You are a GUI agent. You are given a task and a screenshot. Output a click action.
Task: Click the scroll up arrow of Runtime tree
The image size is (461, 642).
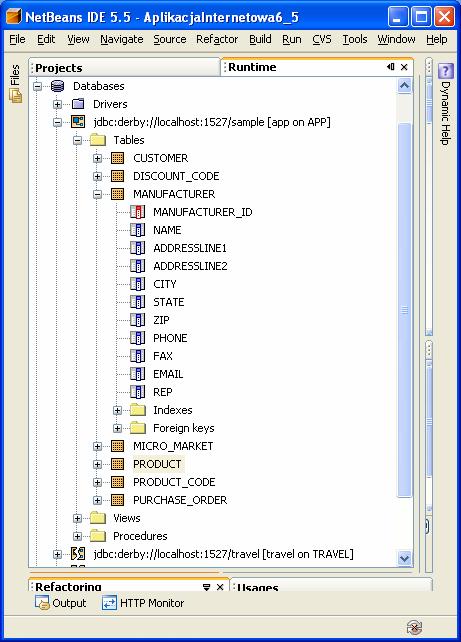click(x=405, y=86)
